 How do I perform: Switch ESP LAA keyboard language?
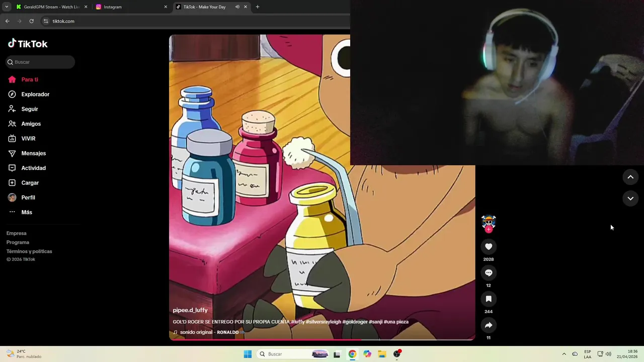pyautogui.click(x=588, y=354)
